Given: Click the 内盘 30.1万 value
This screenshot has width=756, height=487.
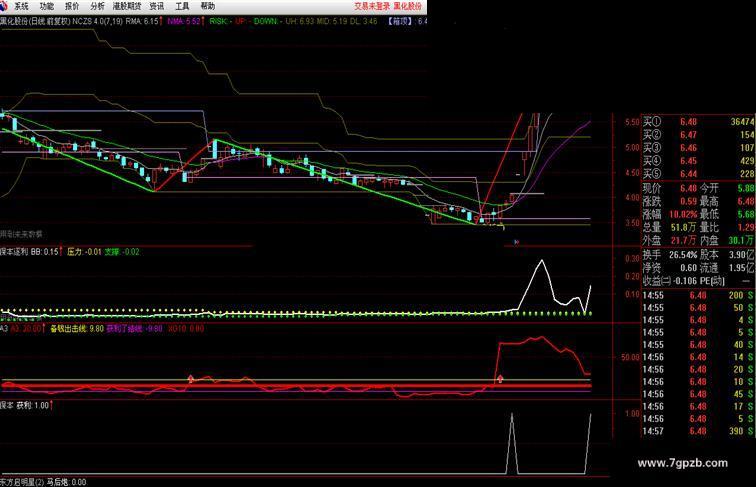Looking at the screenshot, I should click(x=742, y=240).
